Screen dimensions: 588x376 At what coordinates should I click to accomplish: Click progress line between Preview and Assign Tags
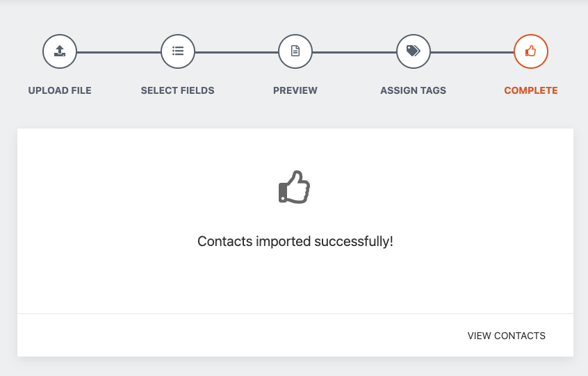click(x=354, y=52)
